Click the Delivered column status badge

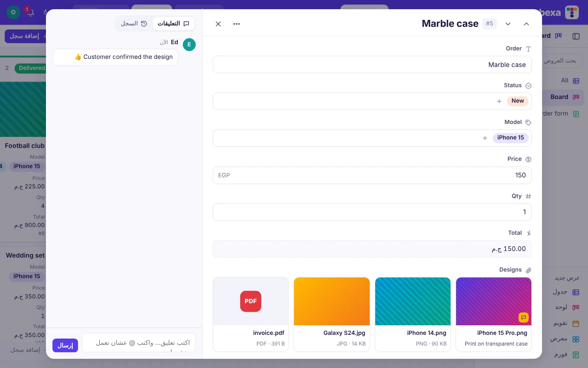click(x=31, y=68)
